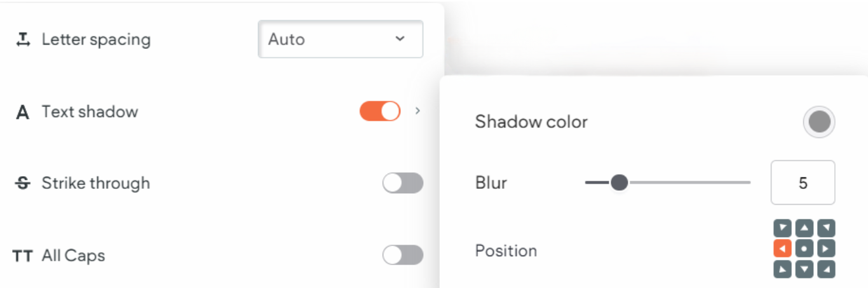Set shadow position to top-right arrow
Screen dimensions: 868x288
[827, 228]
